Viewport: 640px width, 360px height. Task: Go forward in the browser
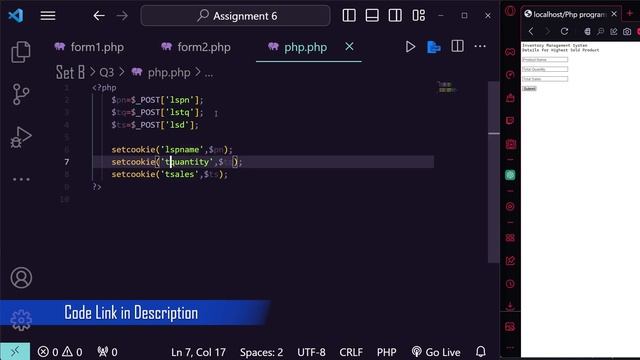click(548, 31)
